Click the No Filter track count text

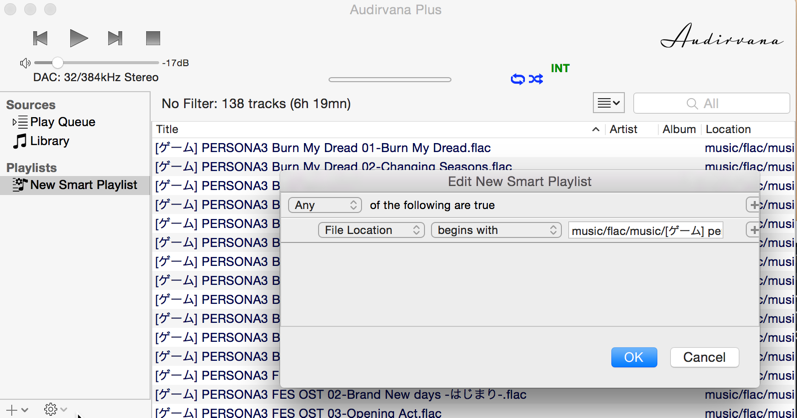256,104
